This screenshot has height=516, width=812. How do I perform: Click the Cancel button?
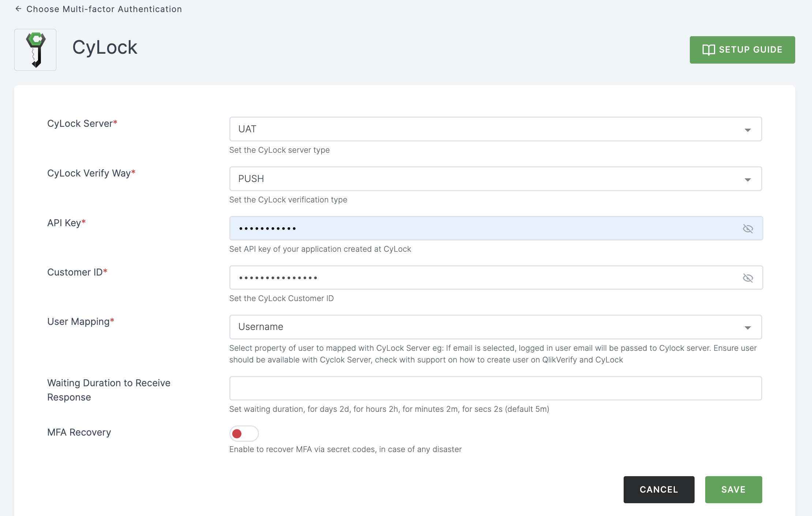pyautogui.click(x=659, y=489)
